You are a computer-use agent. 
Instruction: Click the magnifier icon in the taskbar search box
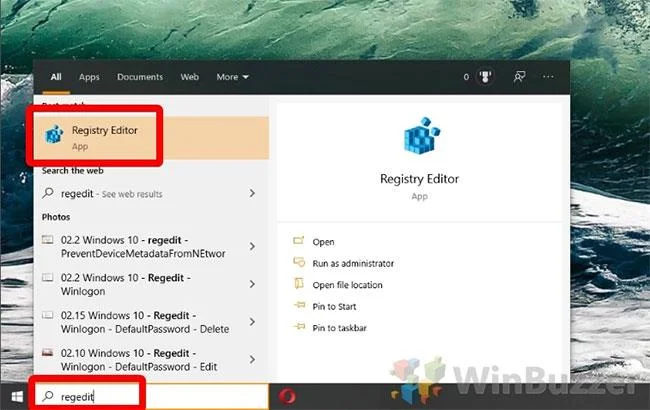pyautogui.click(x=49, y=396)
